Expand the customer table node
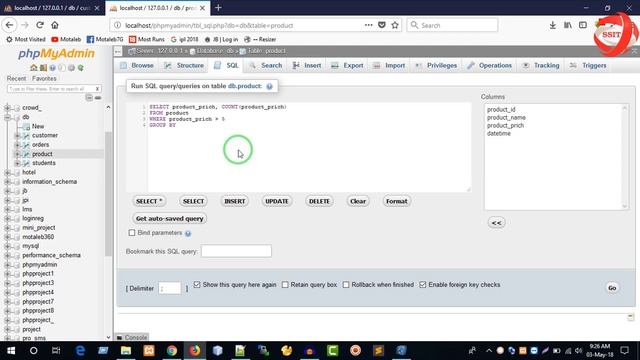This screenshot has height=360, width=640. [17, 135]
